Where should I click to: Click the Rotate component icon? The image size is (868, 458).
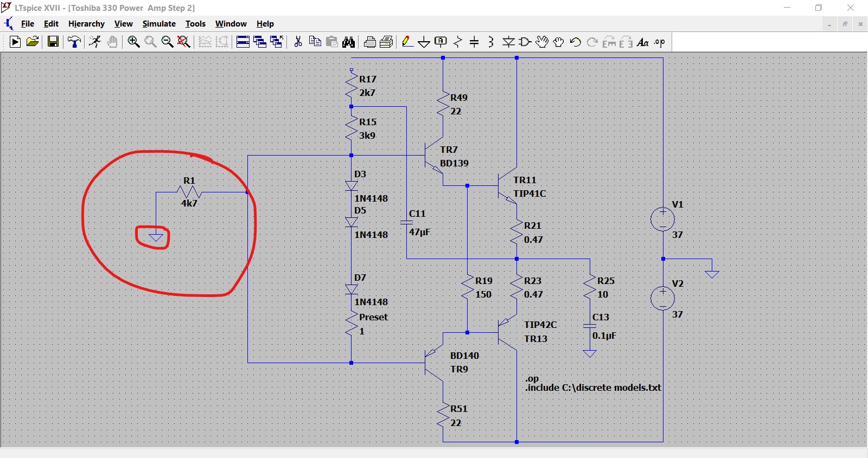pos(609,42)
